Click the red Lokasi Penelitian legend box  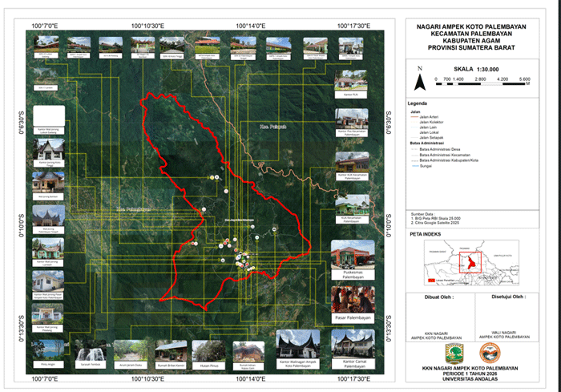(431, 281)
